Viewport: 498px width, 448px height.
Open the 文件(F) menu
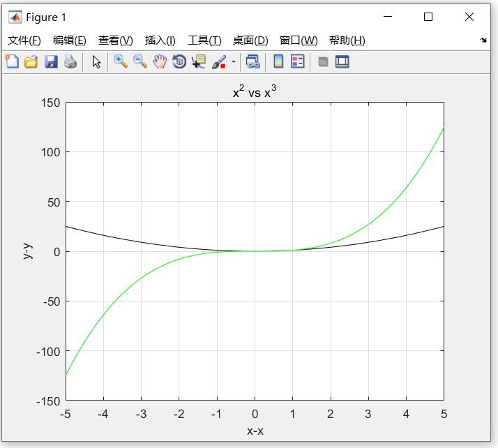[24, 40]
